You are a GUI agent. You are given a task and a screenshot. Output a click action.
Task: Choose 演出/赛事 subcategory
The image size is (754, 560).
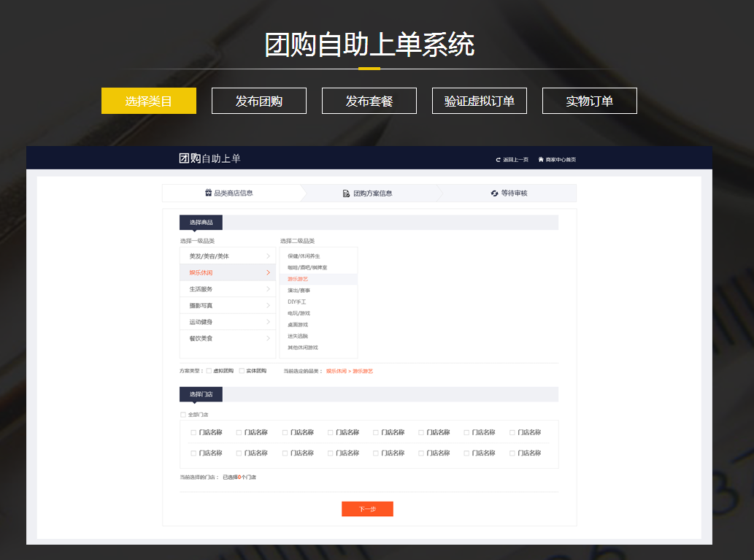coord(299,291)
